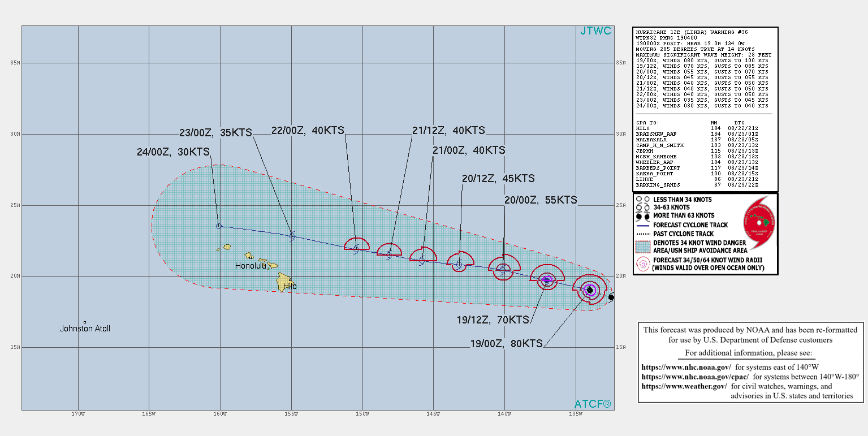Click the Big Island of Hawaii on the map
This screenshot has height=436, width=868.
click(285, 282)
